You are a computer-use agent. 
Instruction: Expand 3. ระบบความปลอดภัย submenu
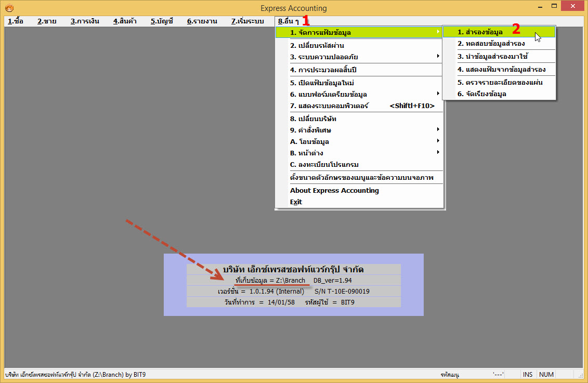[x=438, y=57]
